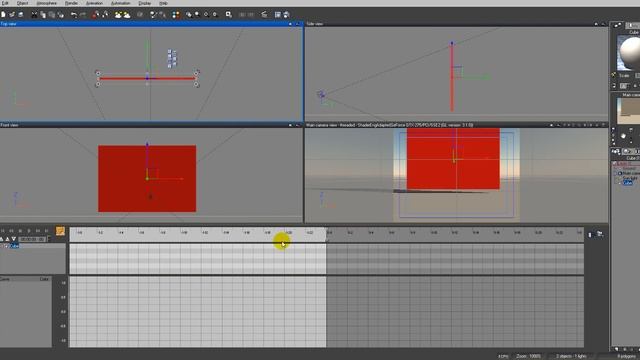The image size is (640, 360).
Task: Click the Zoom 100% status bar entry
Action: (528, 356)
